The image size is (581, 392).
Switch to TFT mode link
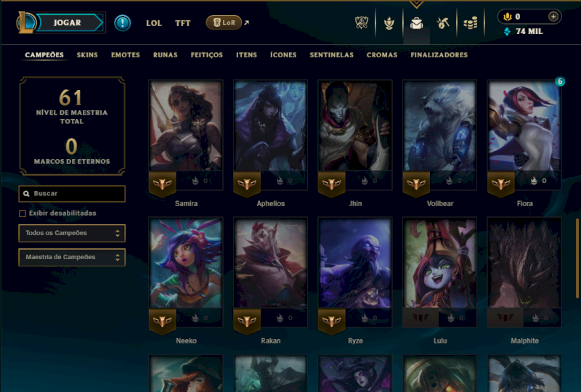(x=183, y=23)
